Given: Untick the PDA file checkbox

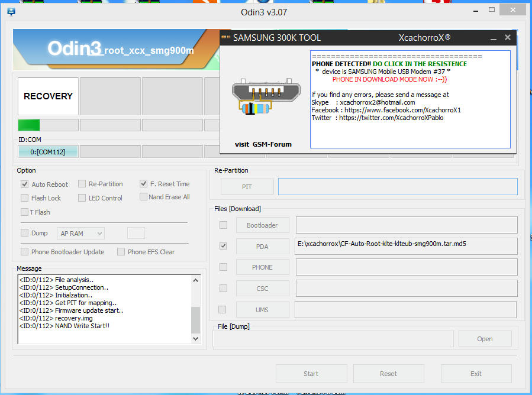Looking at the screenshot, I should 223,246.
